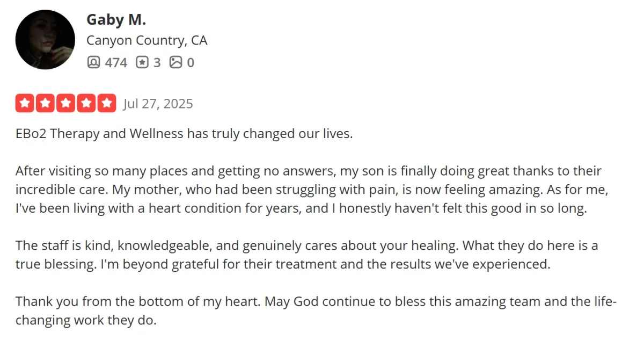This screenshot has width=644, height=340.
Task: Click the fourth red rating star
Action: click(x=86, y=103)
